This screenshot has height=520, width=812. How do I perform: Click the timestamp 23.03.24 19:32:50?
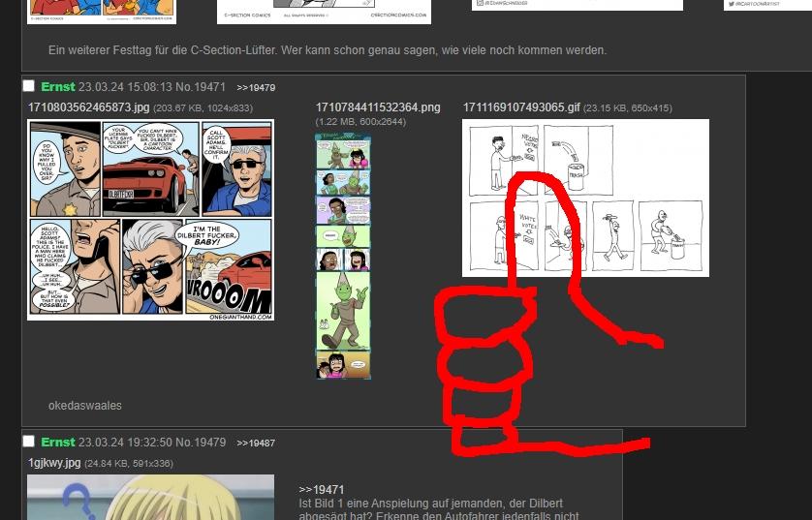125,443
